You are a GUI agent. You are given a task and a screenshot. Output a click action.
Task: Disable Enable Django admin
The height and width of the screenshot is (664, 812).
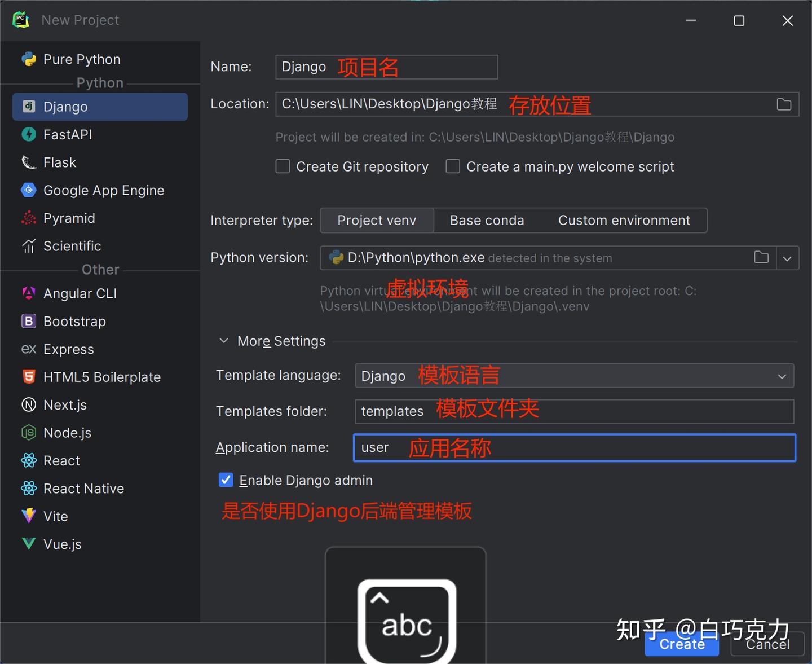226,480
